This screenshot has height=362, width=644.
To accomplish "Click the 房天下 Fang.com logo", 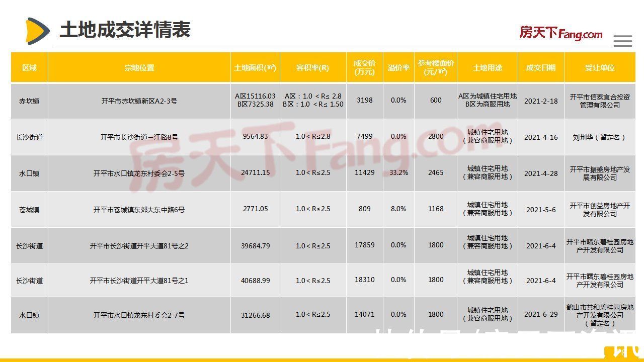I will coord(560,33).
